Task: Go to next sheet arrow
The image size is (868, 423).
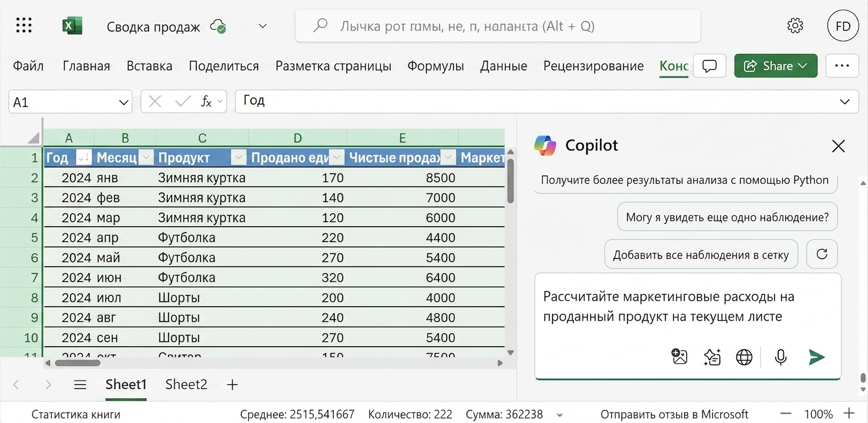Action: (48, 385)
